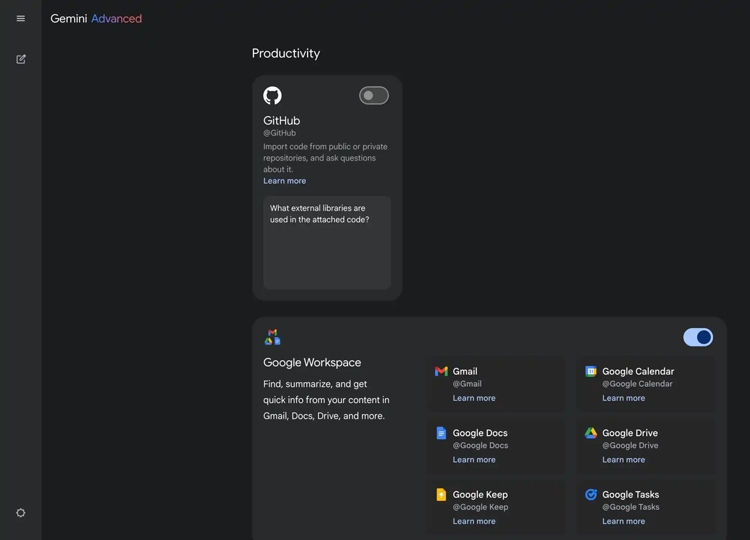Click the @Google Calendar handle
This screenshot has width=750, height=540.
point(637,384)
